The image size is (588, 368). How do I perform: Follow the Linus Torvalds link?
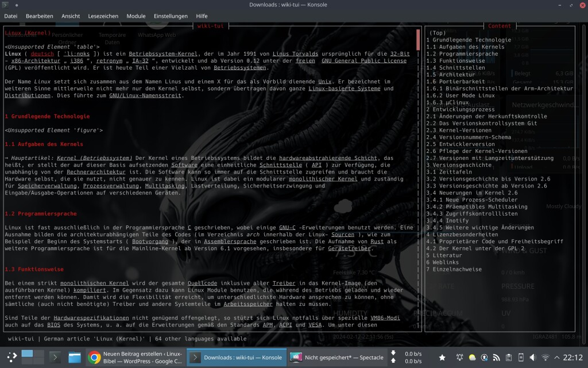point(295,53)
